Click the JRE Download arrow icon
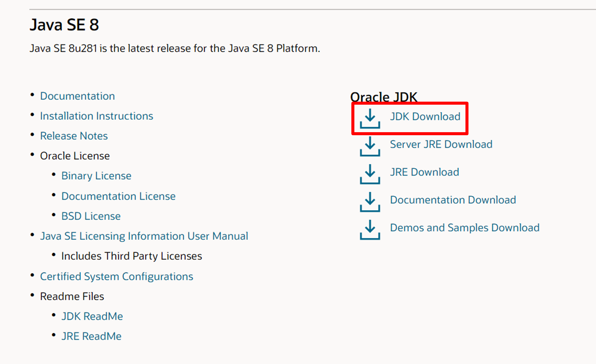The image size is (596, 364). pos(370,174)
